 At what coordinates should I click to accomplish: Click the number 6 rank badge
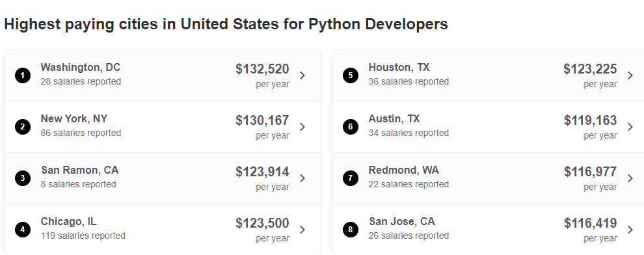351,127
